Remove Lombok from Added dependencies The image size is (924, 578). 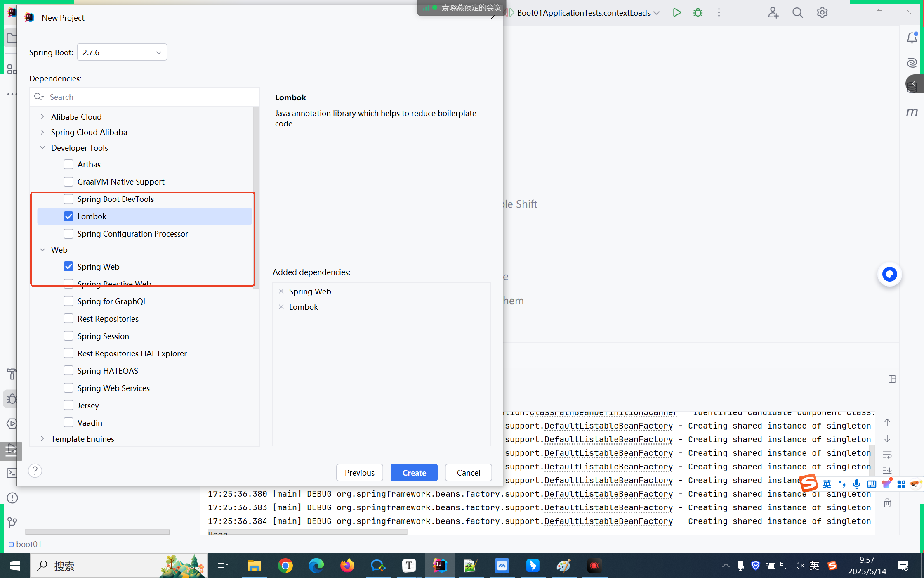pos(281,307)
